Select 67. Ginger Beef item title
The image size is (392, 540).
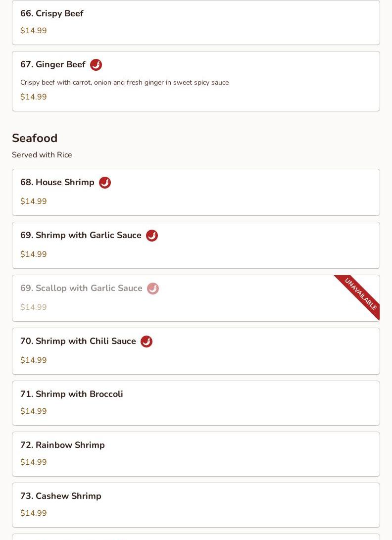point(53,64)
